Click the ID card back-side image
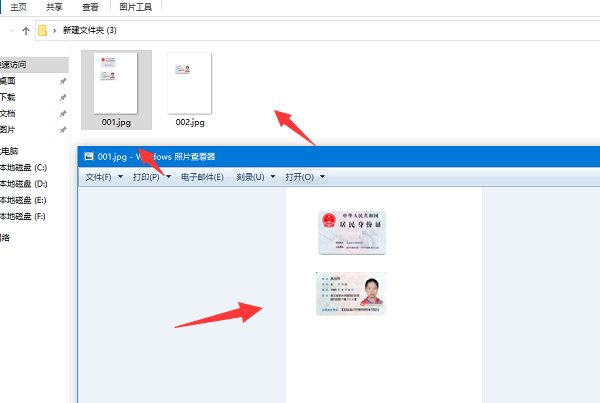 (352, 233)
